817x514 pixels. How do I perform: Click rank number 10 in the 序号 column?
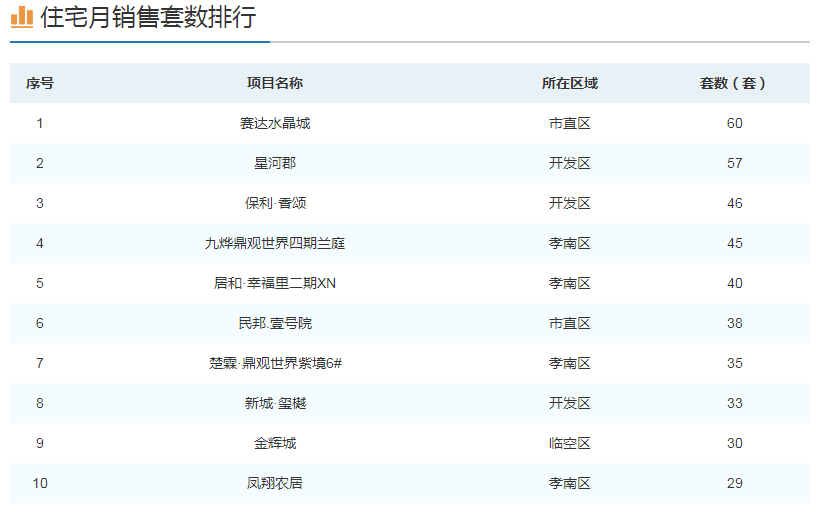click(40, 483)
